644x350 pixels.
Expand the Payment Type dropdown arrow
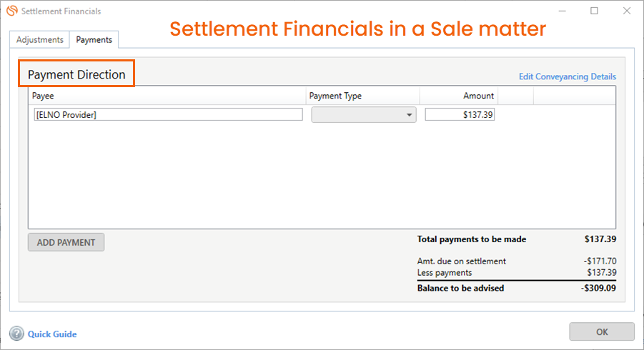tap(410, 115)
